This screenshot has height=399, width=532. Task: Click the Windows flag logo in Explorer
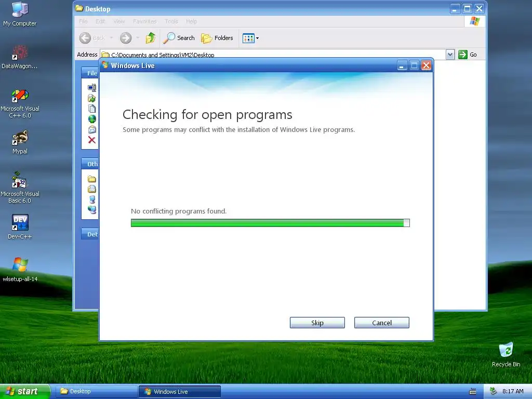click(x=475, y=21)
